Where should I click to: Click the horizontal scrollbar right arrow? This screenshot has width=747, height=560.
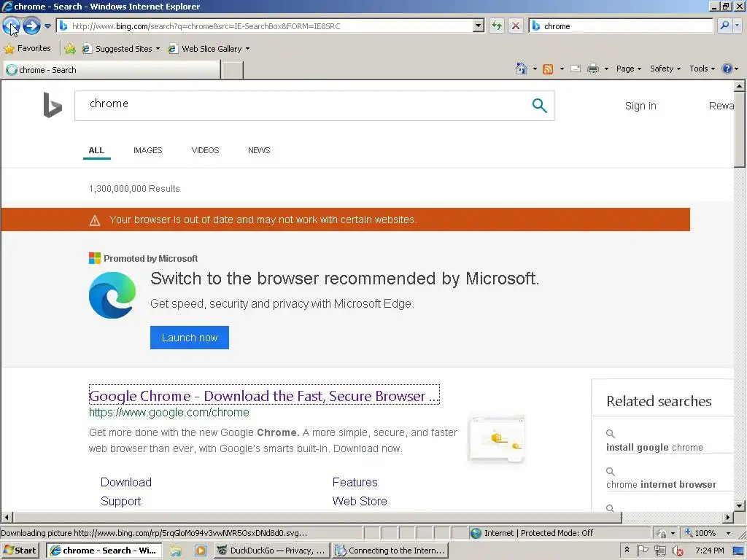coord(727,517)
